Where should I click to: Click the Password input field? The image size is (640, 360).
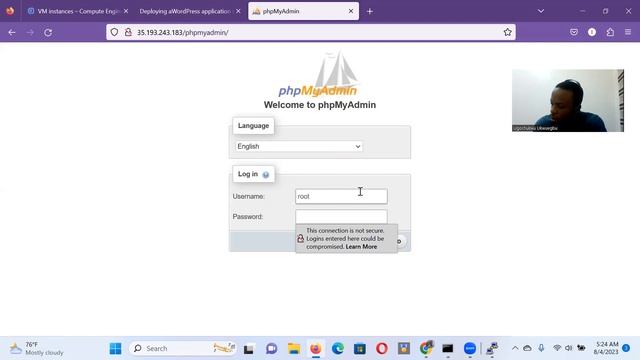(x=341, y=216)
